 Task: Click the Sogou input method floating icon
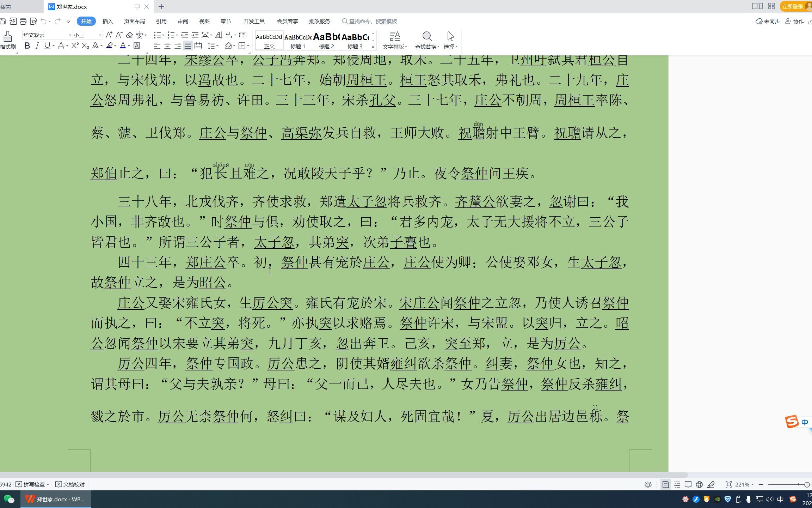(x=792, y=422)
